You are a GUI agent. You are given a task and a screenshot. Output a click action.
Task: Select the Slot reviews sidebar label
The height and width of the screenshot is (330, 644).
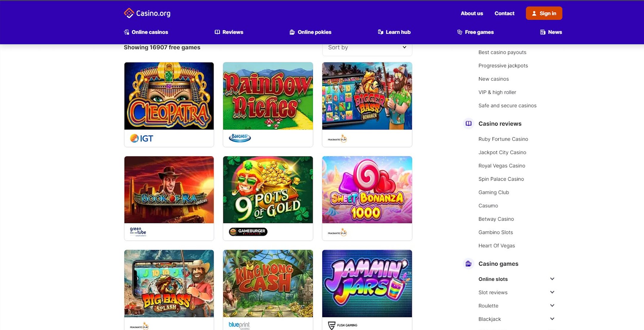493,292
